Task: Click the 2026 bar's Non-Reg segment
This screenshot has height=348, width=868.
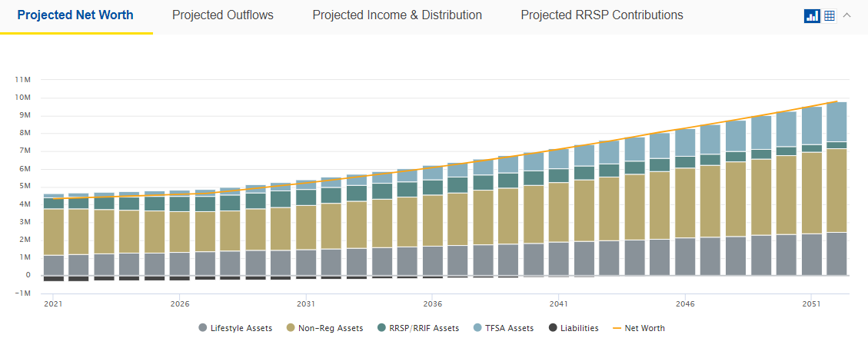Action: 179,230
